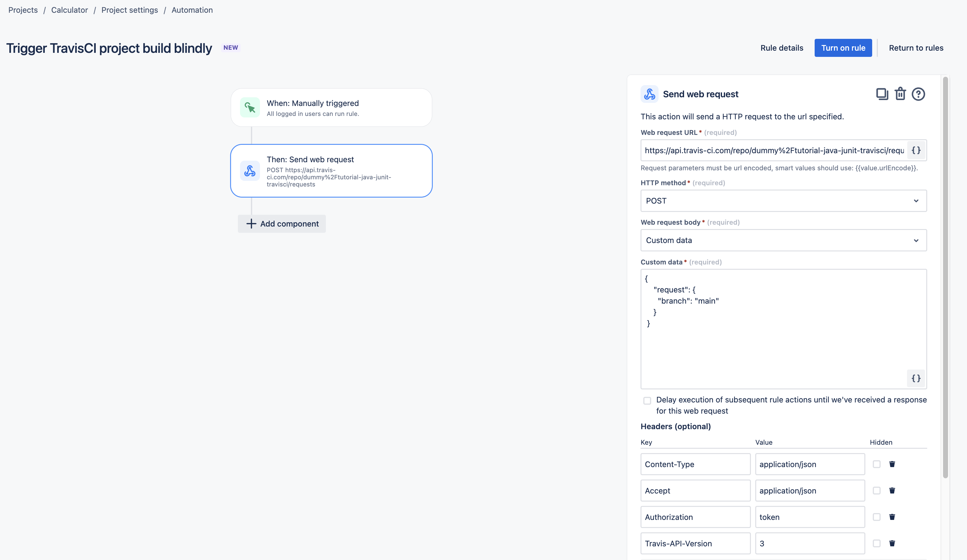967x560 pixels.
Task: Delete the Content-Type header row
Action: point(892,464)
